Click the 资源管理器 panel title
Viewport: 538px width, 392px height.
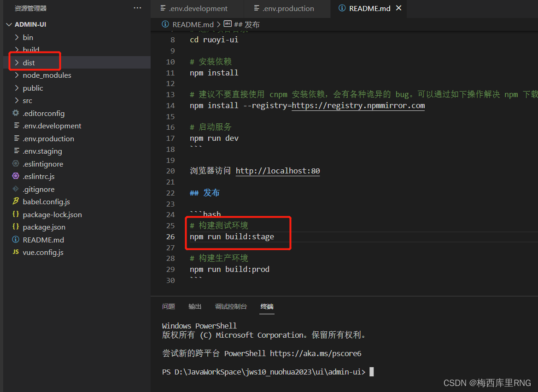pos(30,8)
